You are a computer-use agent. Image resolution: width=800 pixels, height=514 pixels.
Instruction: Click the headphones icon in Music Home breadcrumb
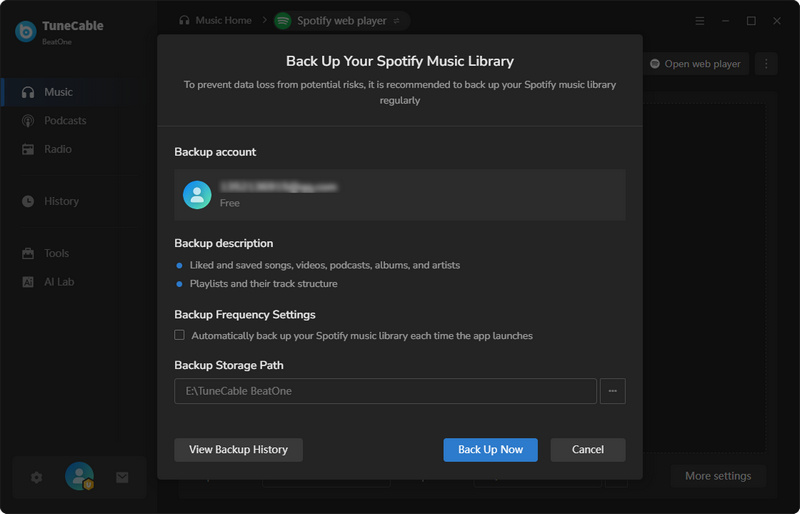184,20
